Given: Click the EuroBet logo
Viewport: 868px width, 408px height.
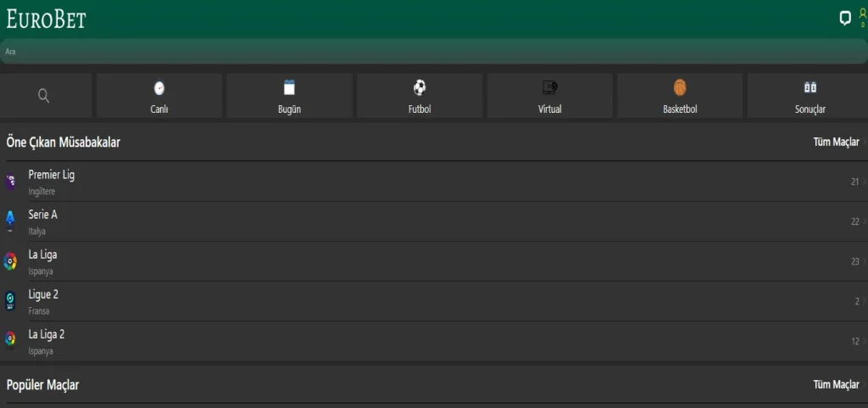Looking at the screenshot, I should tap(46, 19).
